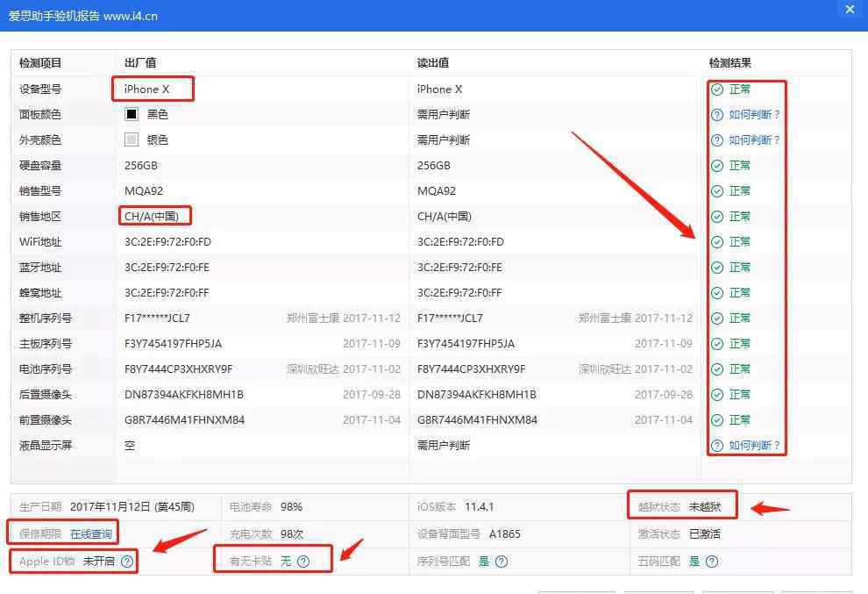Click question icon in 外壳颜色 row
868x594 pixels.
point(717,140)
